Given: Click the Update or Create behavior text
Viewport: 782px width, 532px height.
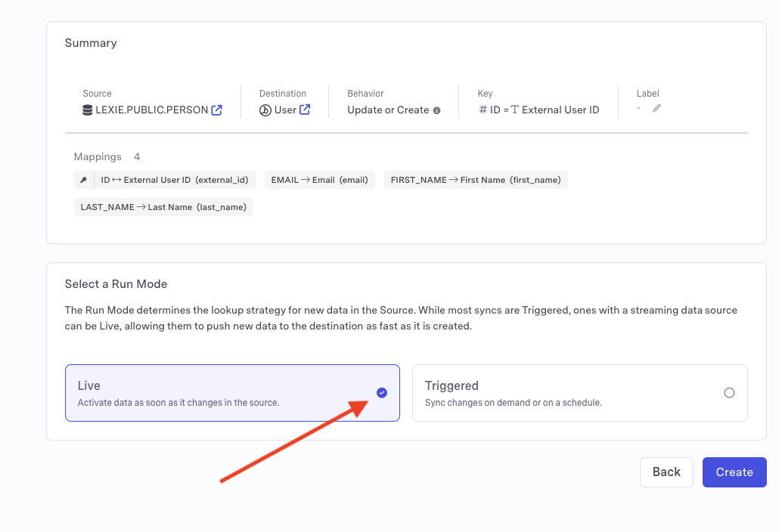Looking at the screenshot, I should (388, 110).
